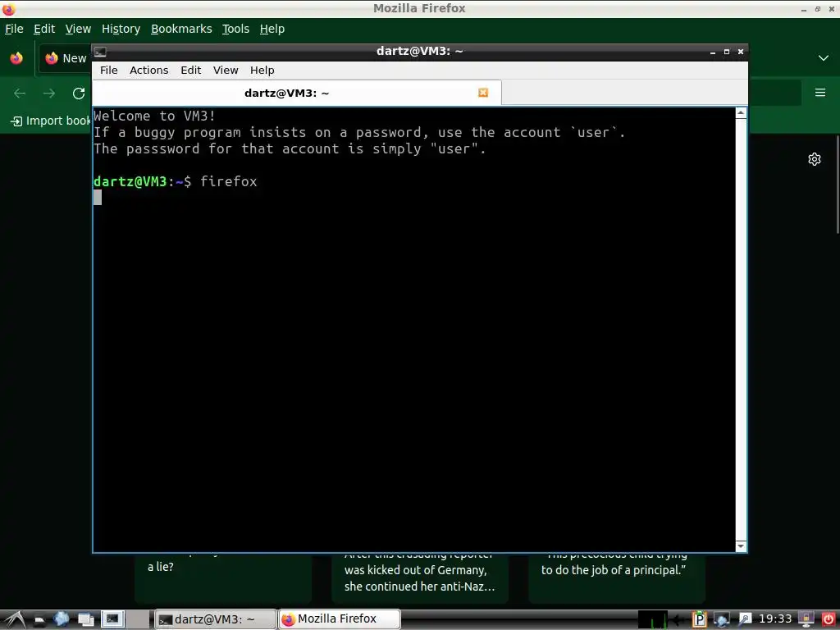Open the start menu bird icon in taskbar
The image size is (840, 630).
point(15,620)
